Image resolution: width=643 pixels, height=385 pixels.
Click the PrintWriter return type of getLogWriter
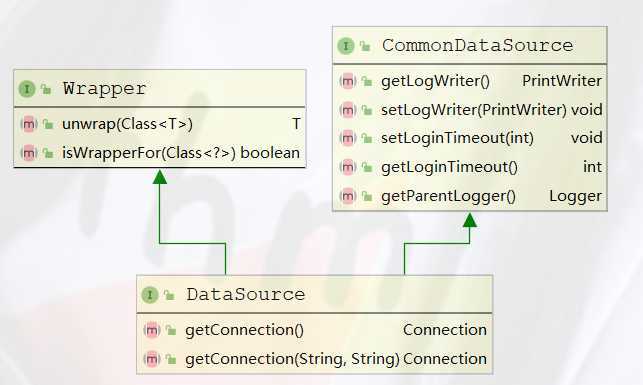[562, 81]
